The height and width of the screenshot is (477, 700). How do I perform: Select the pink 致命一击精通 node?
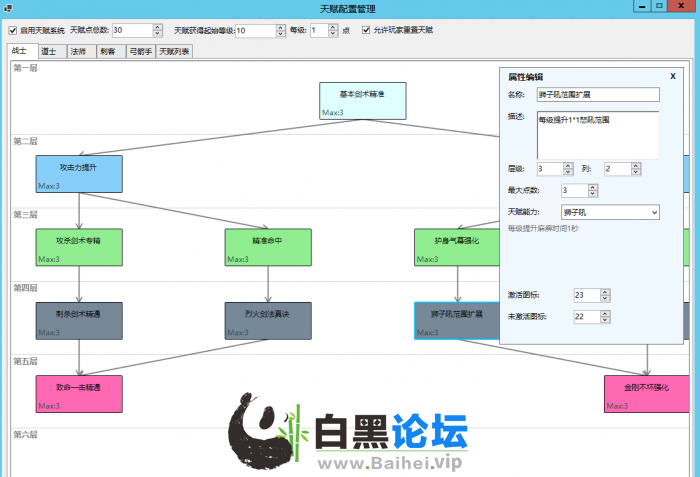[78, 393]
